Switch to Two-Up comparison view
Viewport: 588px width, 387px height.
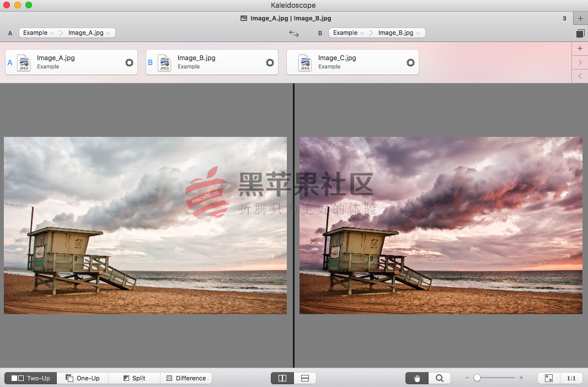click(x=30, y=378)
